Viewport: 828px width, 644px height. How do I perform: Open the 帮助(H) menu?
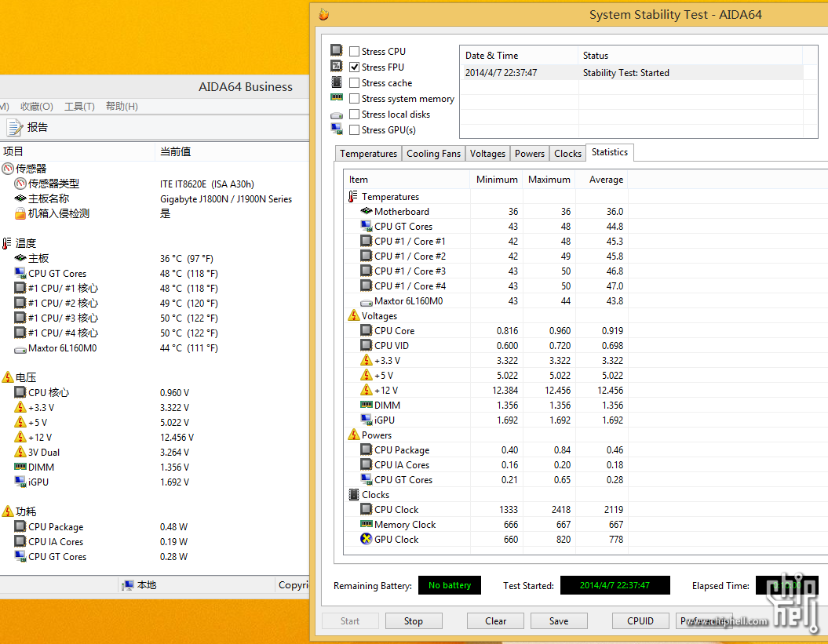122,107
